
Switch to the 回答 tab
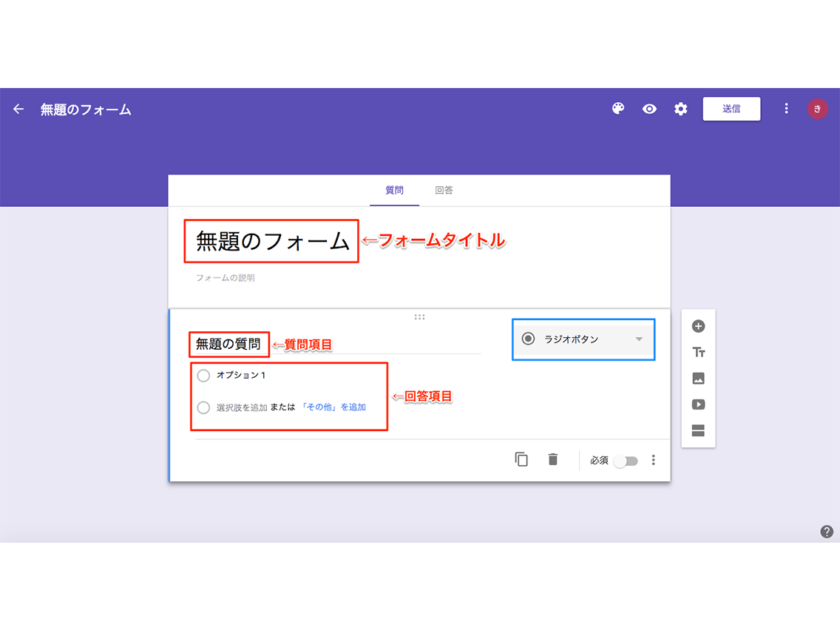point(444,190)
